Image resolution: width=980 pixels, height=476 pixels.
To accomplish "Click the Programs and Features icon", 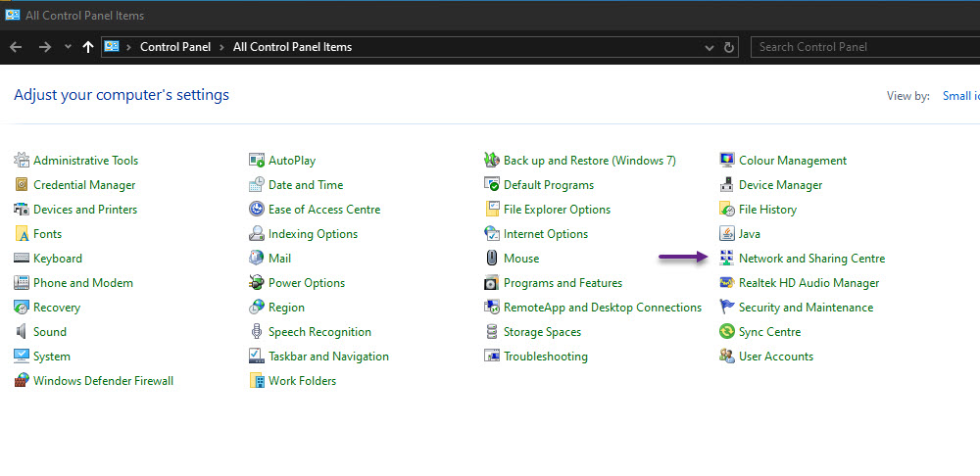I will (x=492, y=283).
